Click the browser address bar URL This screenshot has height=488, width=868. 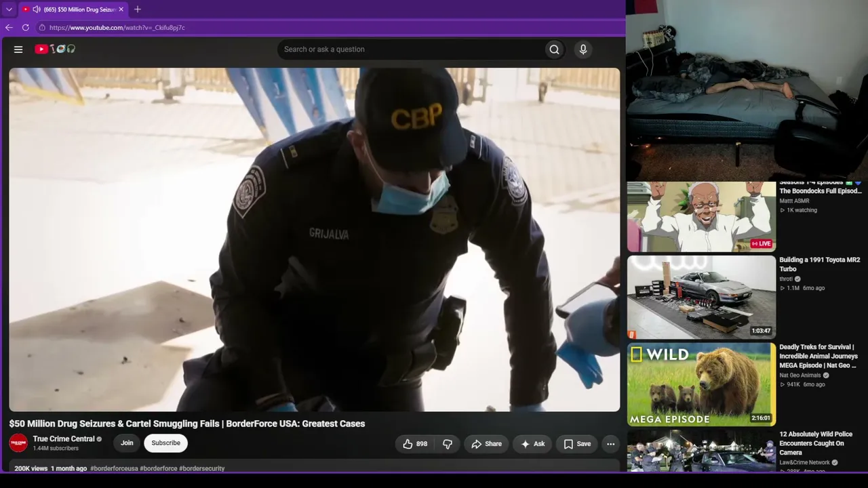coord(117,28)
